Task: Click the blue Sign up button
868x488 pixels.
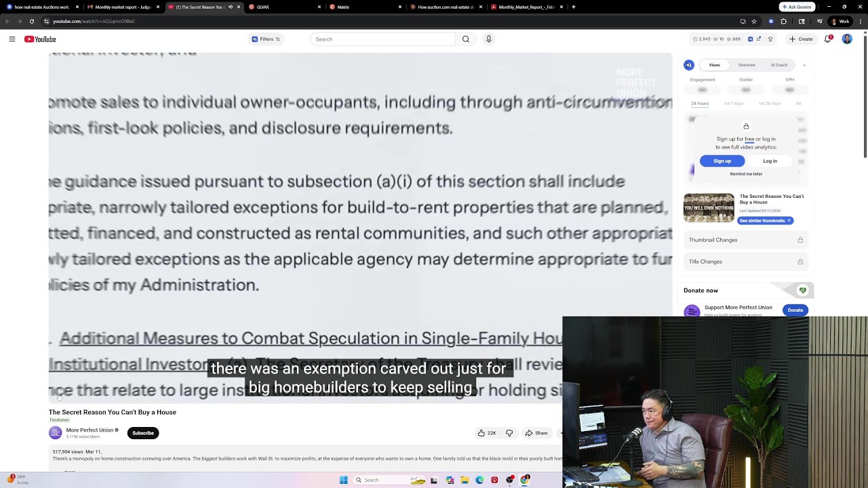Action: point(722,161)
